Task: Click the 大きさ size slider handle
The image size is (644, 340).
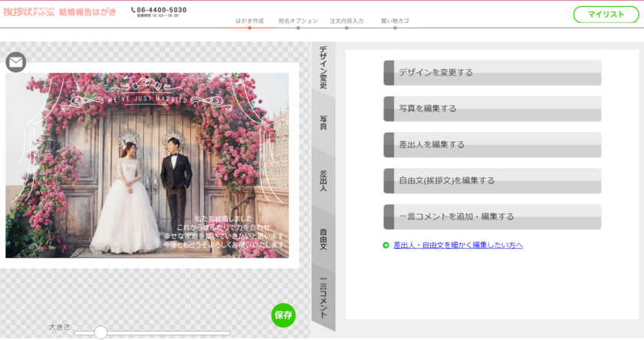Action: (100, 332)
